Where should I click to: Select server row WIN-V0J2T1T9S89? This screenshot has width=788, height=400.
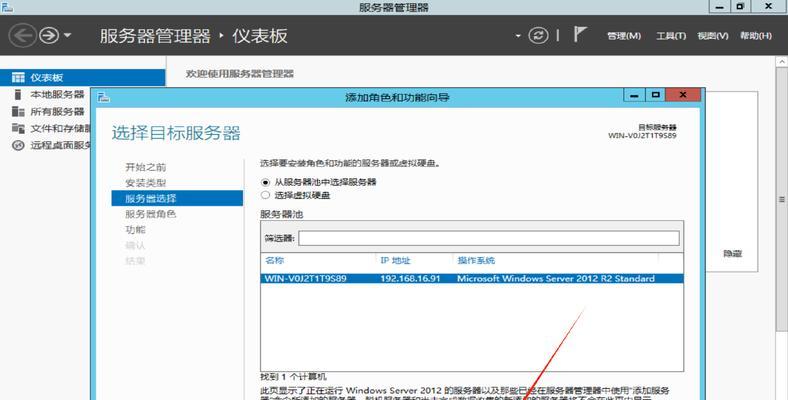click(472, 278)
